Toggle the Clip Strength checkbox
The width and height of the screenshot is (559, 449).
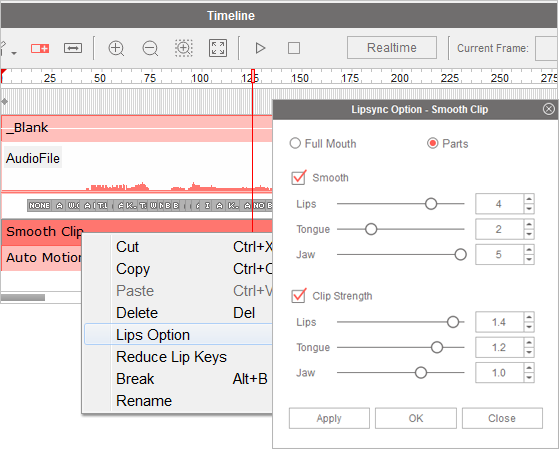tap(298, 296)
